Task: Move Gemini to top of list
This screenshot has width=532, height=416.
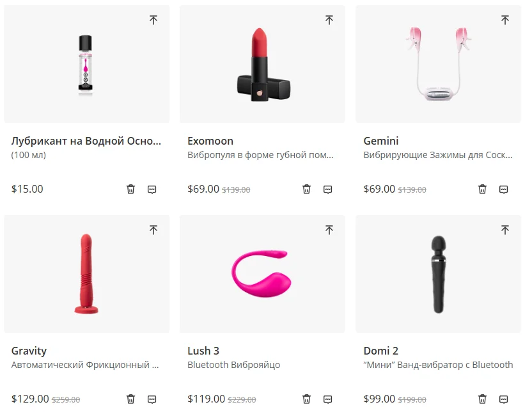Action: pos(505,20)
